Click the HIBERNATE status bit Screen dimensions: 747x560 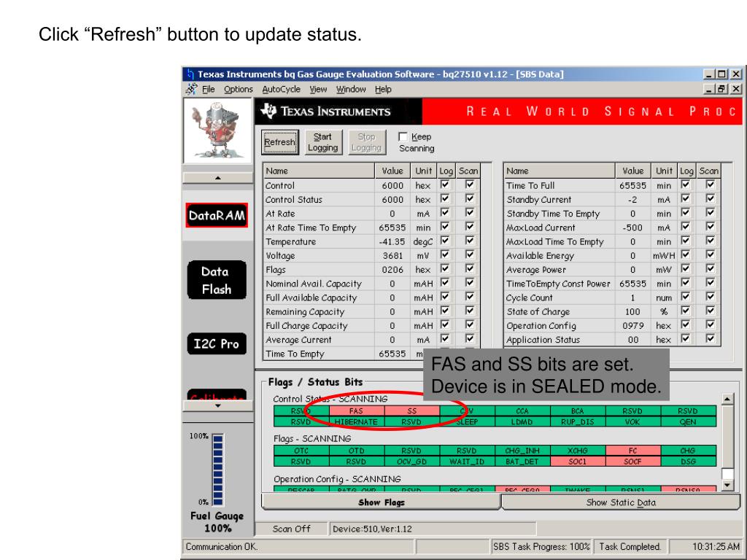356,422
